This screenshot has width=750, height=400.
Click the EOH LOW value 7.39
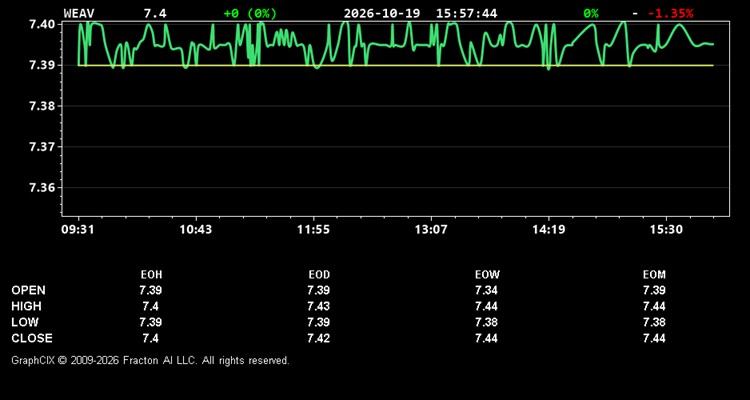[151, 322]
